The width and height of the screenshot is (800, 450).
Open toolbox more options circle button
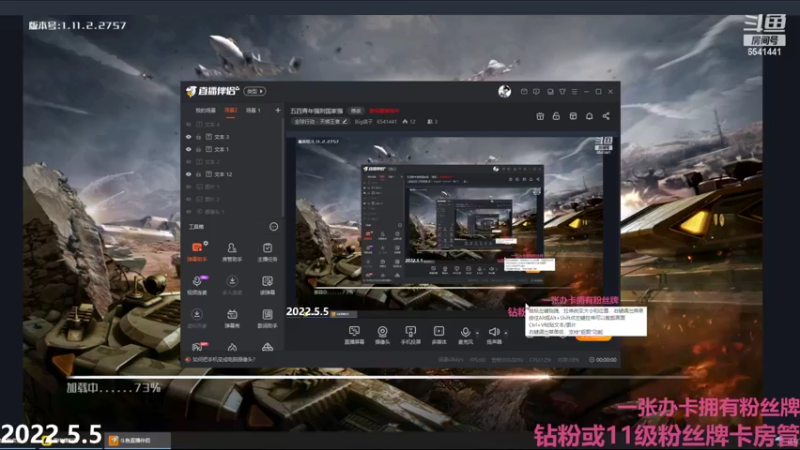(273, 227)
